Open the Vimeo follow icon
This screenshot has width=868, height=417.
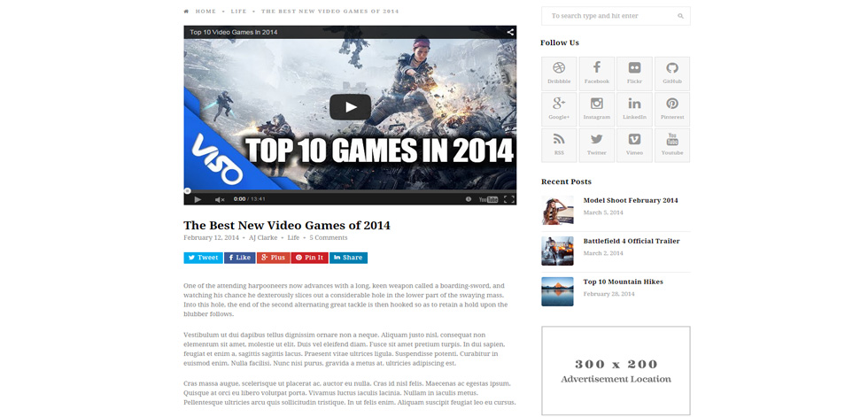point(634,145)
